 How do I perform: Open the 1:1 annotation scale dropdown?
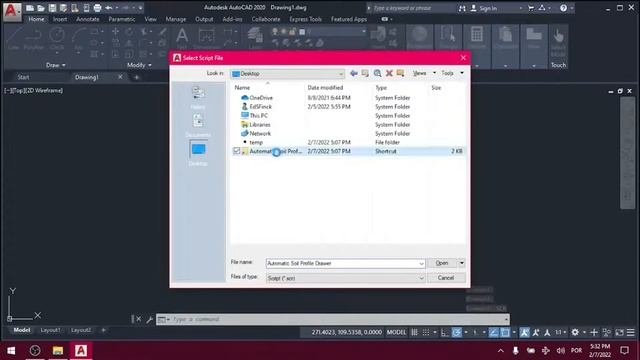click(x=560, y=332)
